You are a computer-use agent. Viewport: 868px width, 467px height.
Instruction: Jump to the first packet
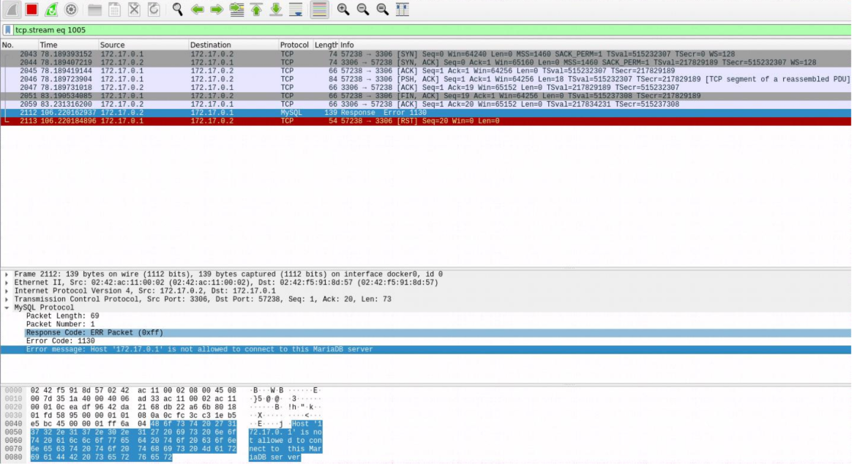coord(256,10)
